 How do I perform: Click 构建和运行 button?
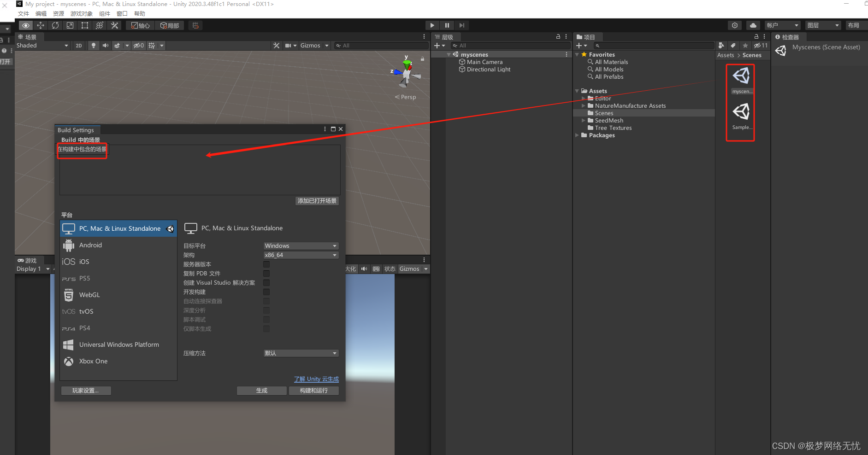(314, 391)
